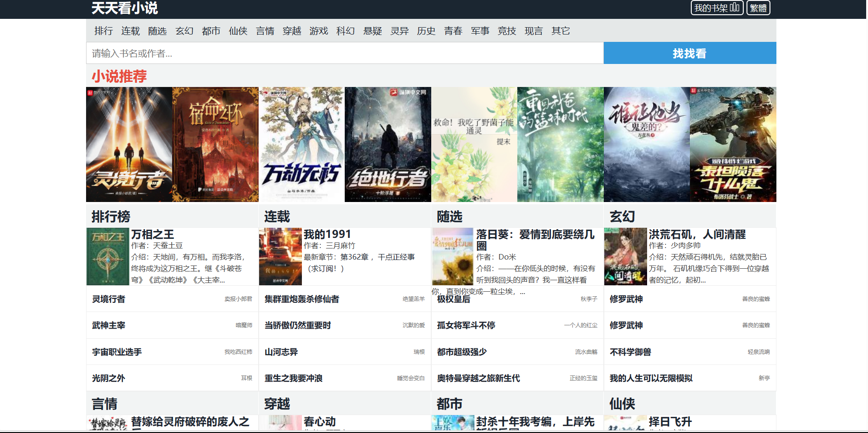
Task: Open the 宿命之环 book cover
Action: (215, 144)
